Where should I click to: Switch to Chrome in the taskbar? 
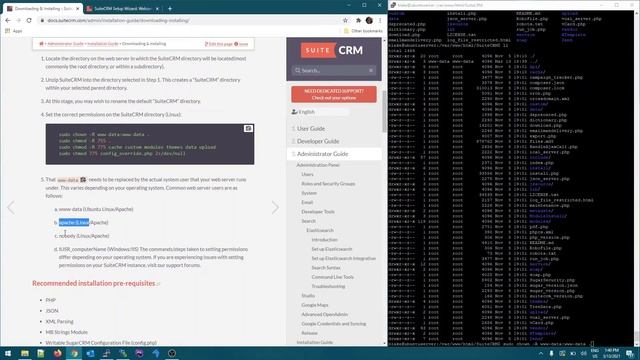click(74, 353)
